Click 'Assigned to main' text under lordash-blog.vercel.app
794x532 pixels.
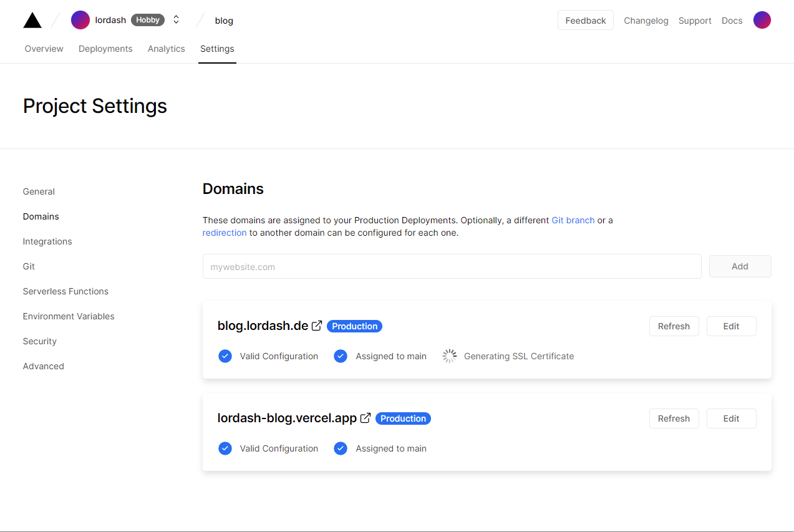[391, 448]
